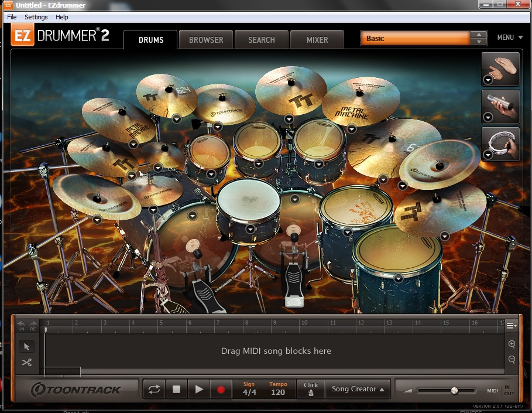Click the EZ Drummer 2 logo
Image resolution: width=532 pixels, height=413 pixels.
[x=60, y=35]
